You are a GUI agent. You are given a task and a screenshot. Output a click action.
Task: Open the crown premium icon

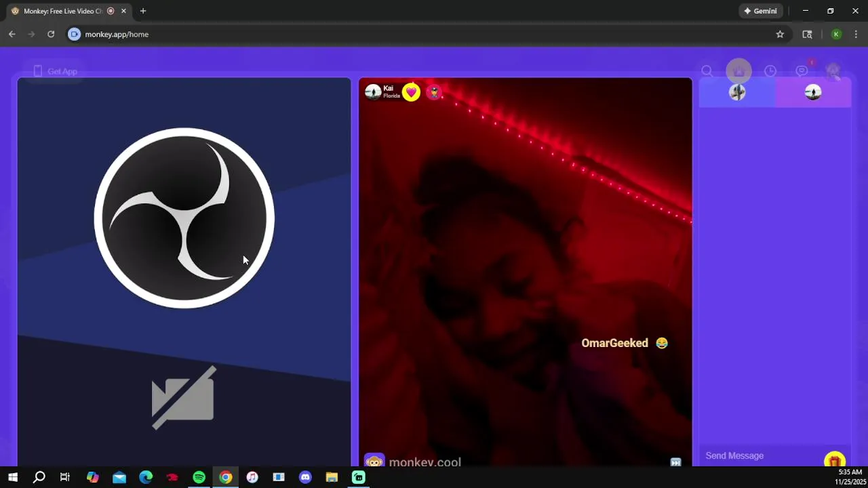pyautogui.click(x=738, y=71)
